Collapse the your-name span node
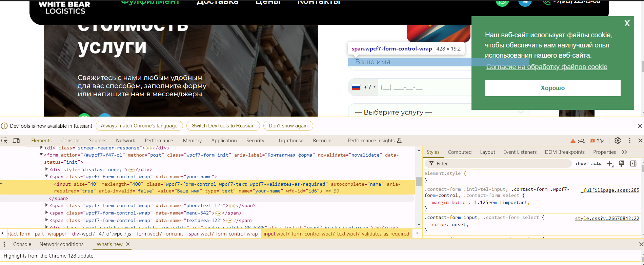The height and width of the screenshot is (265, 644). [x=47, y=177]
